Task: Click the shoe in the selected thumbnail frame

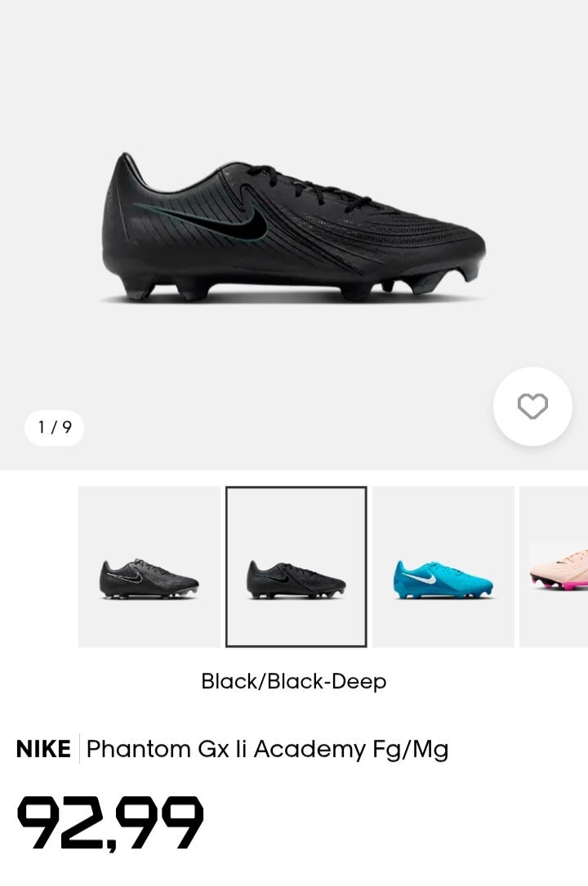Action: coord(296,579)
